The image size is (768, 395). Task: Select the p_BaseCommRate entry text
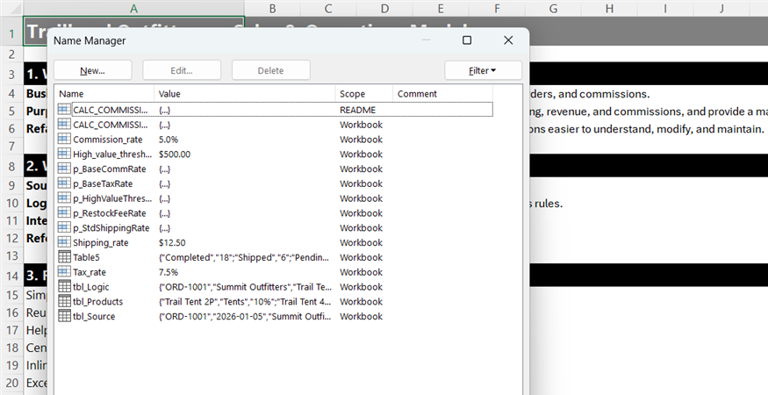[x=109, y=169]
